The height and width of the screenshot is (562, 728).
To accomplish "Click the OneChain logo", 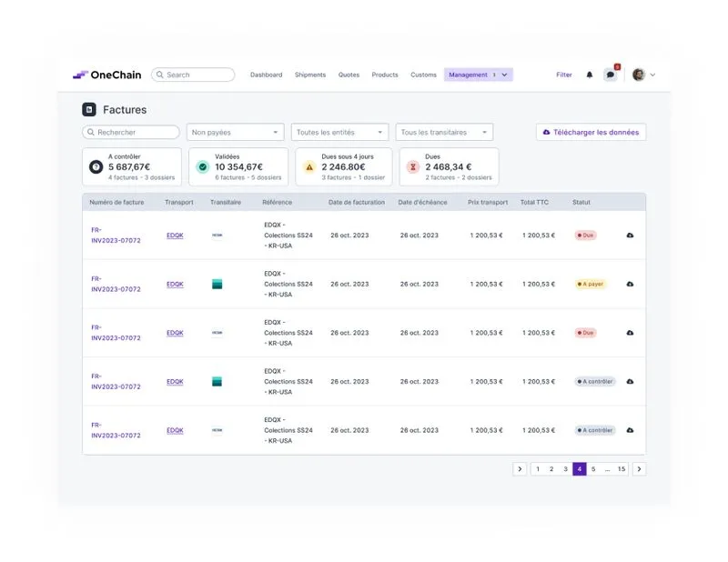I will click(x=107, y=75).
